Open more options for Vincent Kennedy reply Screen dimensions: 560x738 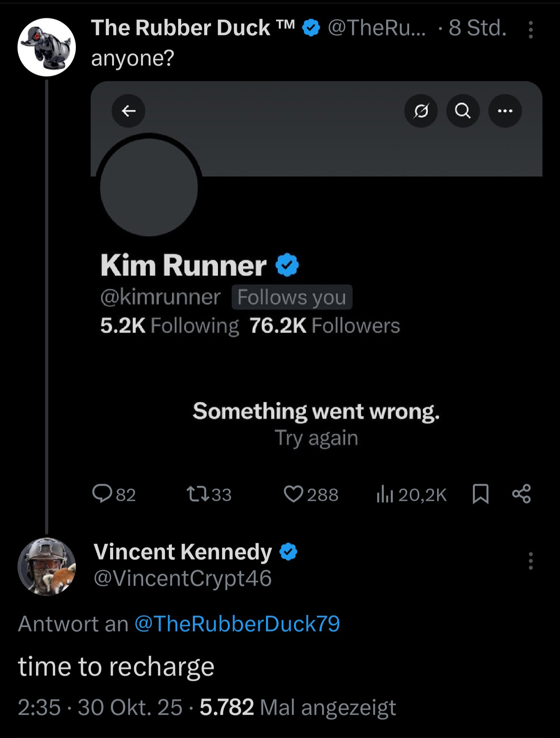tap(530, 561)
